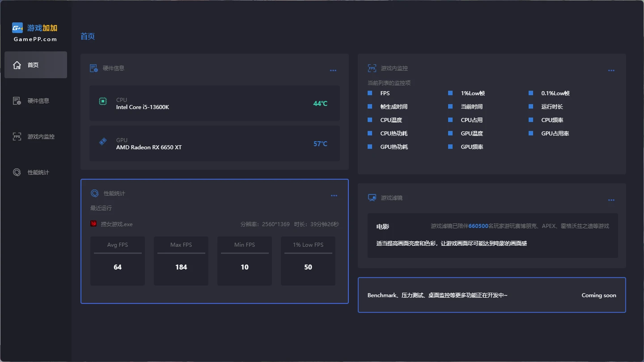Toggle the FPS monitoring item checkbox
Image resolution: width=644 pixels, height=362 pixels.
click(370, 93)
